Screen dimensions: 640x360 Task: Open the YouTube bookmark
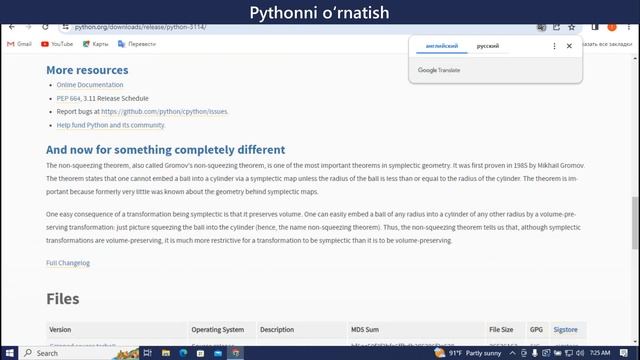tap(57, 44)
